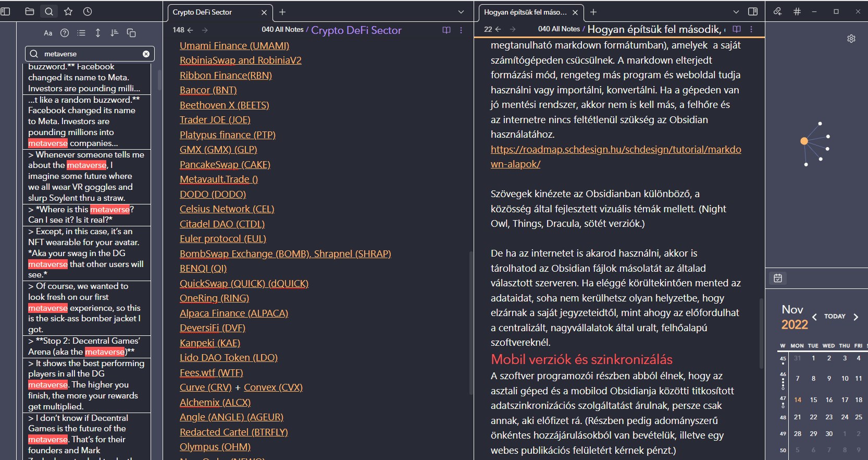This screenshot has height=460, width=868.
Task: Open local graph settings gear
Action: 851,39
